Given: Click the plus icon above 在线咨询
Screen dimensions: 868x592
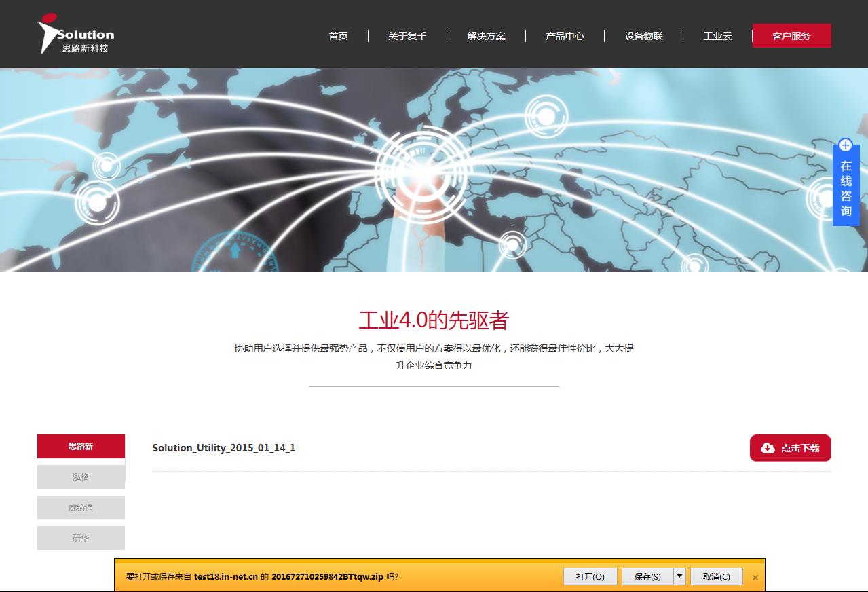Looking at the screenshot, I should coord(845,145).
